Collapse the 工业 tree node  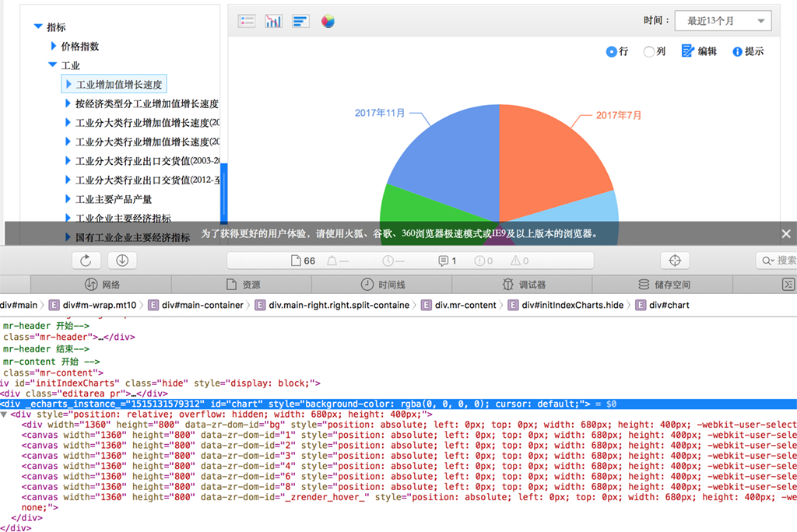tap(52, 65)
